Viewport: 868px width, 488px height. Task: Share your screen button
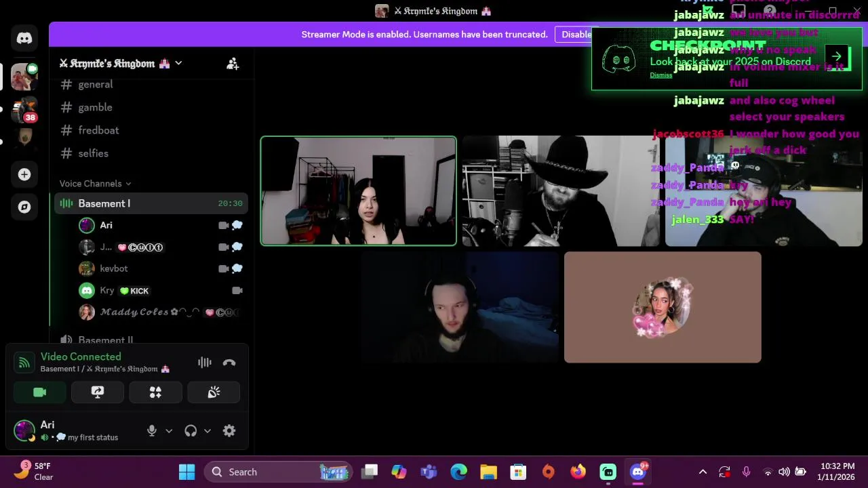pyautogui.click(x=98, y=392)
